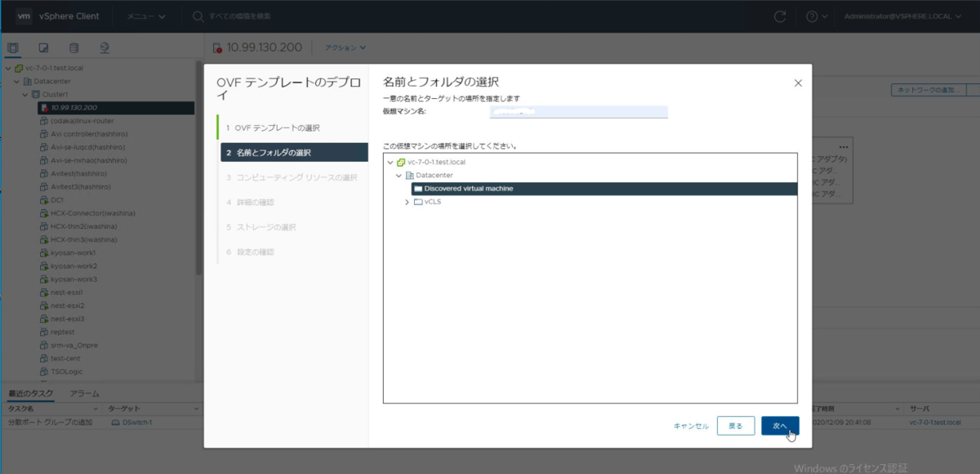This screenshot has height=474, width=980.
Task: Click VM icon next to HCX-Connector(iwashina)
Action: 45,213
